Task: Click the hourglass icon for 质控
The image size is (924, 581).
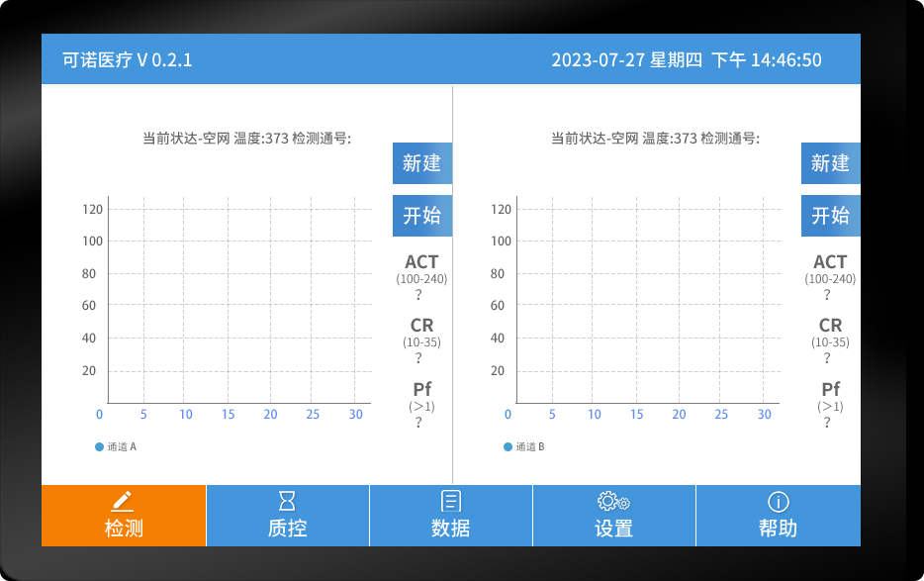Action: [x=287, y=501]
